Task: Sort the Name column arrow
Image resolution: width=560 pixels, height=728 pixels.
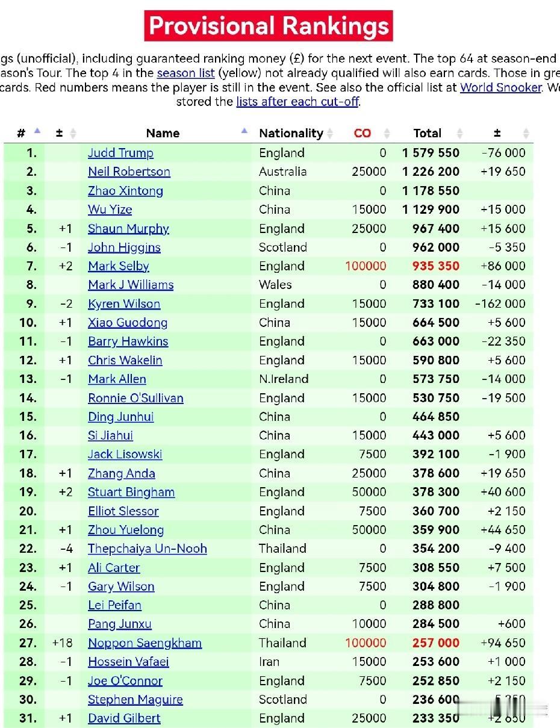Action: pos(244,132)
